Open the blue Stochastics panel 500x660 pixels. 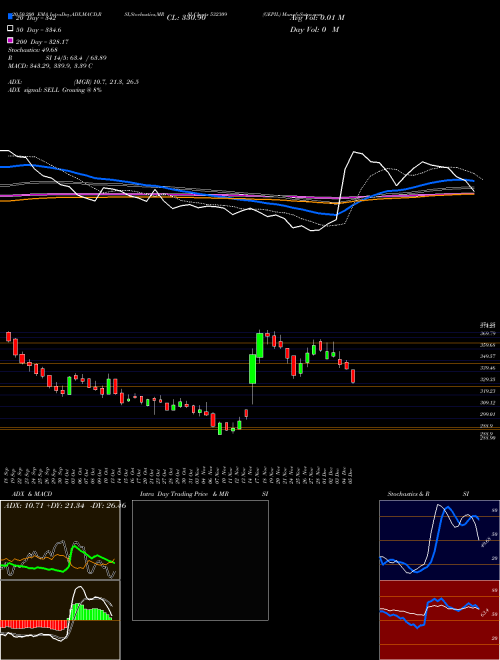pyautogui.click(x=439, y=540)
